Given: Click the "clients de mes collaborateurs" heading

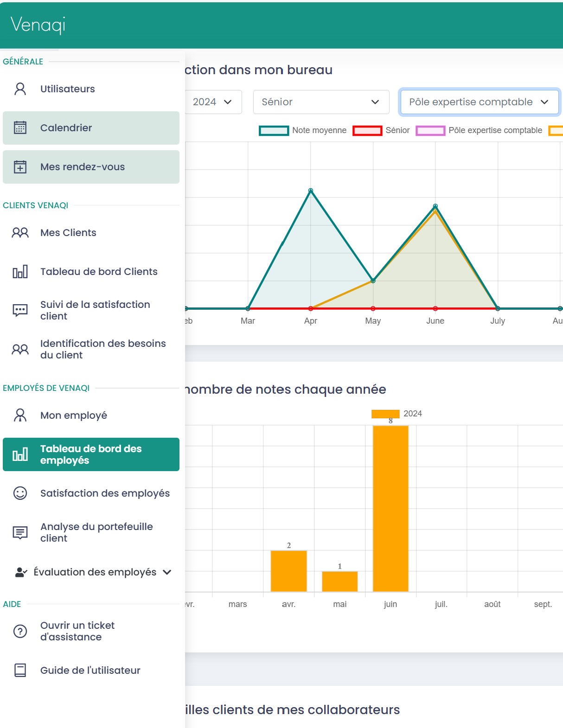Looking at the screenshot, I should pyautogui.click(x=306, y=709).
